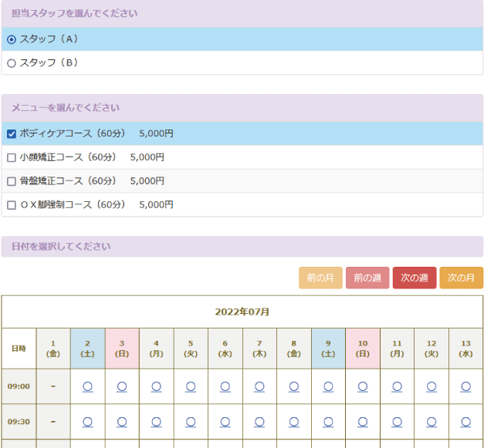The width and height of the screenshot is (484, 448).
Task: Click the 前の月 button
Action: [320, 278]
